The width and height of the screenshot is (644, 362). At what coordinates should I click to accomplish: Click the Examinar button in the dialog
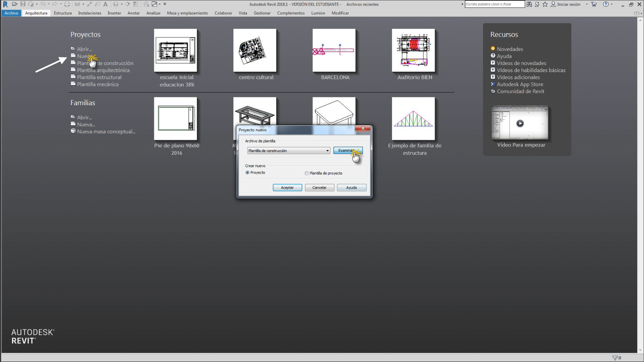[x=348, y=150]
